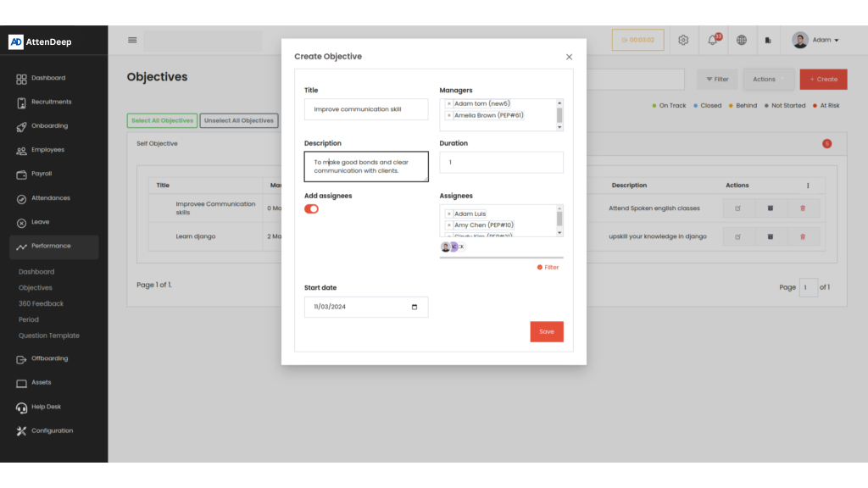Click the Filter link under Assignees
This screenshot has width=868, height=488.
(x=548, y=268)
